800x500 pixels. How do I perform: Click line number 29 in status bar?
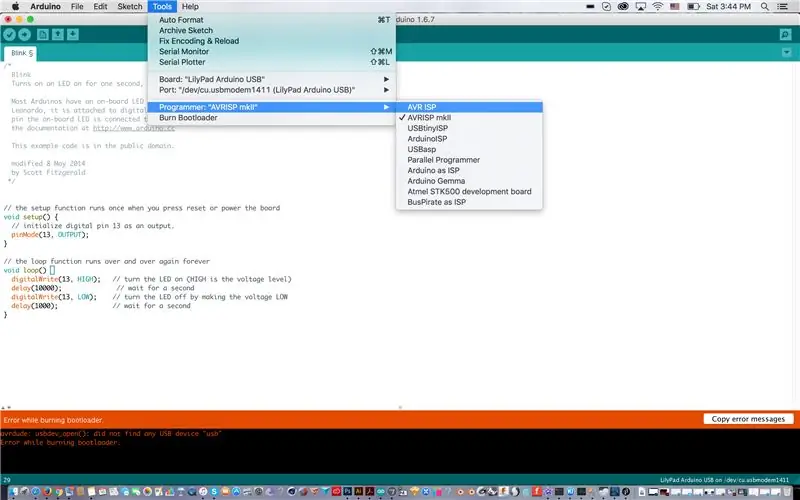(x=7, y=480)
